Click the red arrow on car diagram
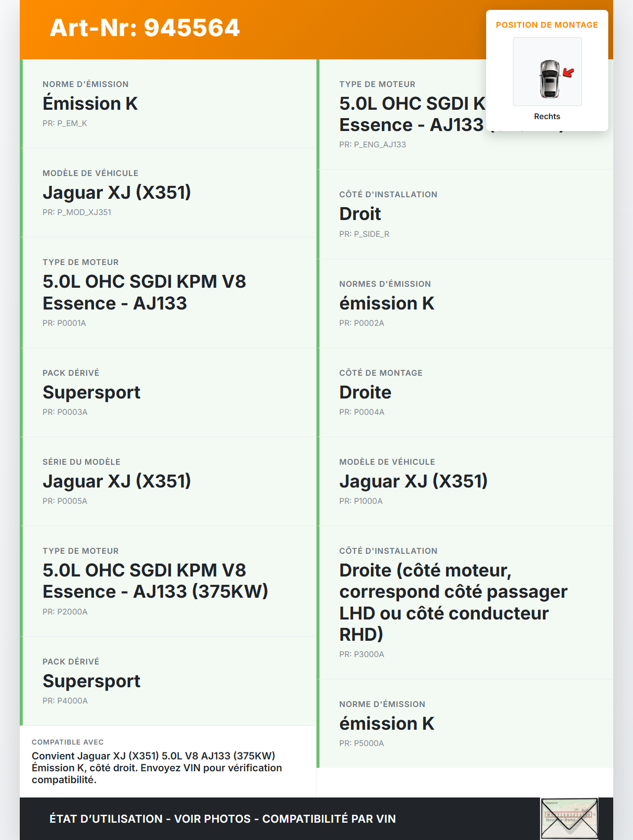 (569, 73)
